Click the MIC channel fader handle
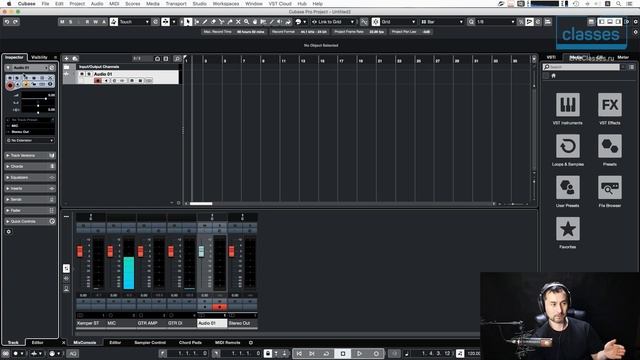This screenshot has height=360, width=640. 110,251
